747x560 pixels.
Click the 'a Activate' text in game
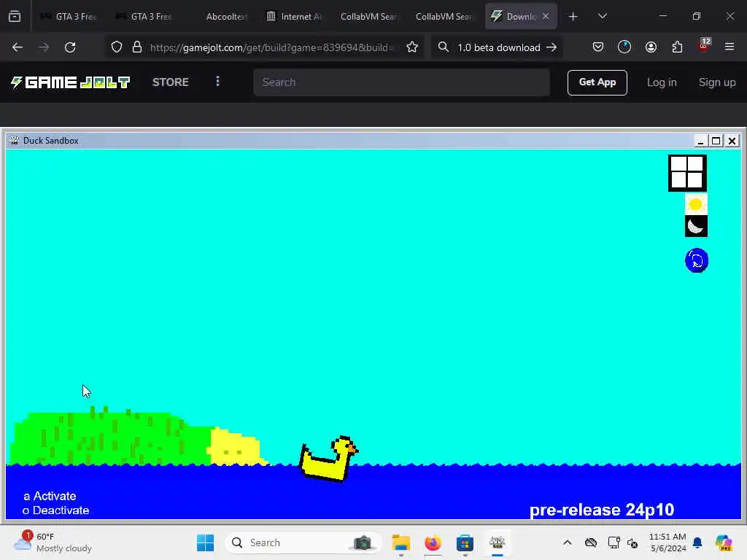(x=50, y=496)
